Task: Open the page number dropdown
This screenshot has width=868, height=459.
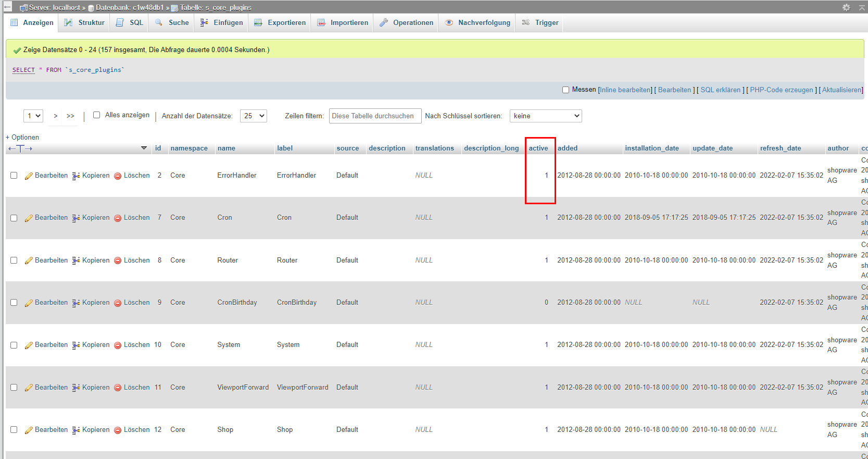Action: (x=33, y=116)
